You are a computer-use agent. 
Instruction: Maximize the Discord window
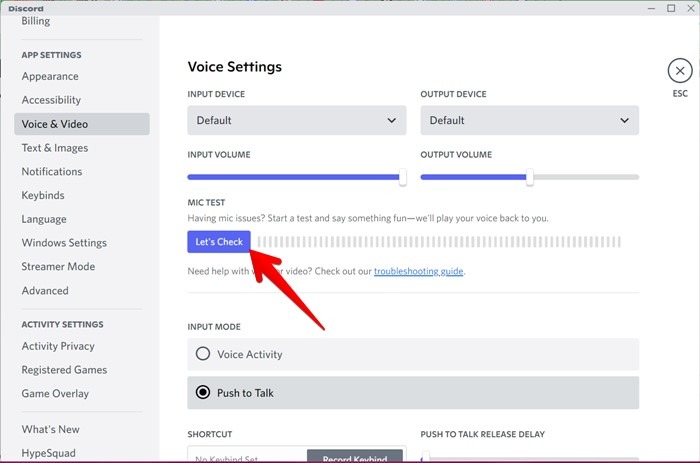671,8
